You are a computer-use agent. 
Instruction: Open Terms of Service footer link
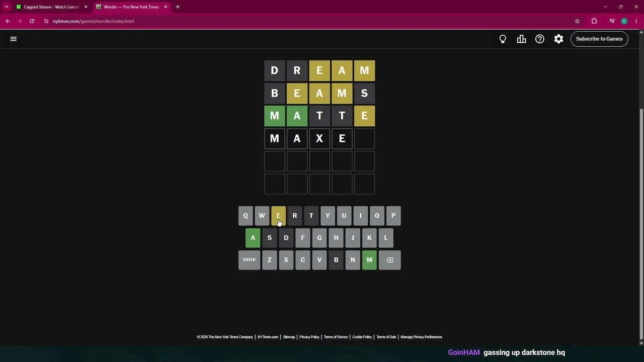tap(336, 337)
